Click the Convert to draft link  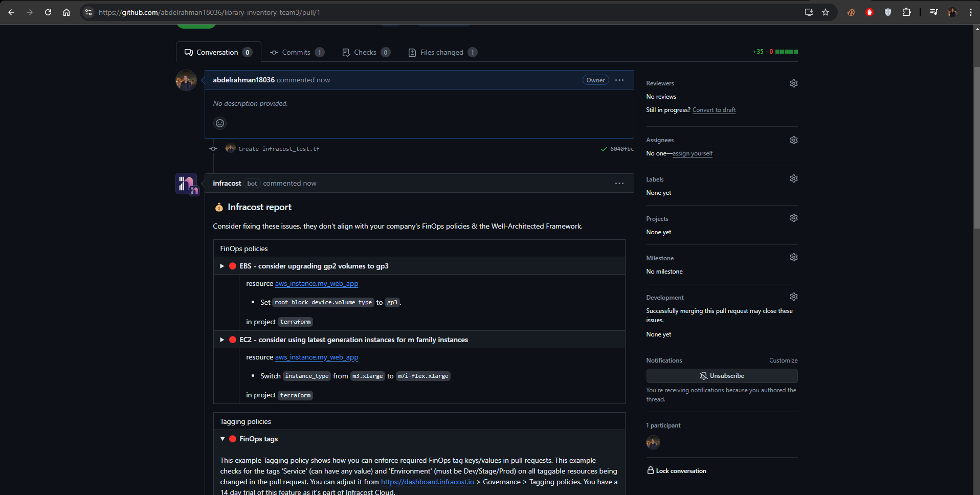tap(714, 110)
